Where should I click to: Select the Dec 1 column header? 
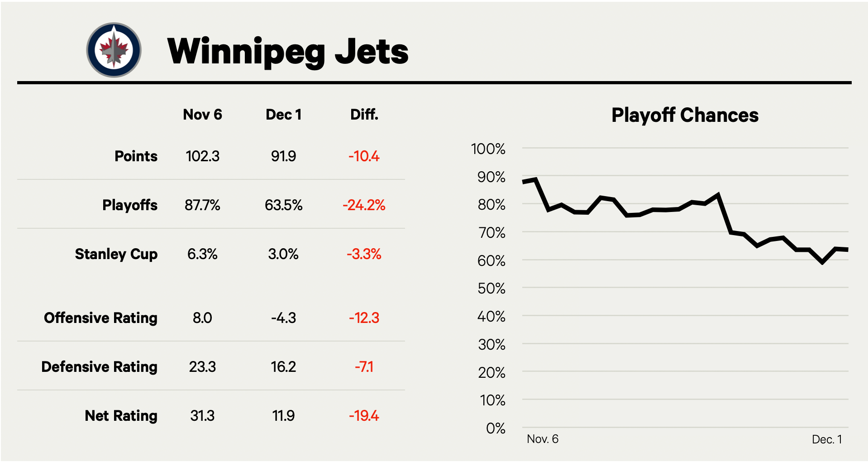click(x=283, y=115)
